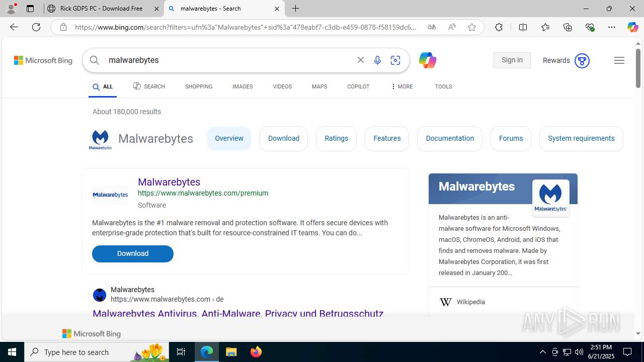This screenshot has height=362, width=644.
Task: Open Microsoft Bing home logo
Action: (x=43, y=60)
